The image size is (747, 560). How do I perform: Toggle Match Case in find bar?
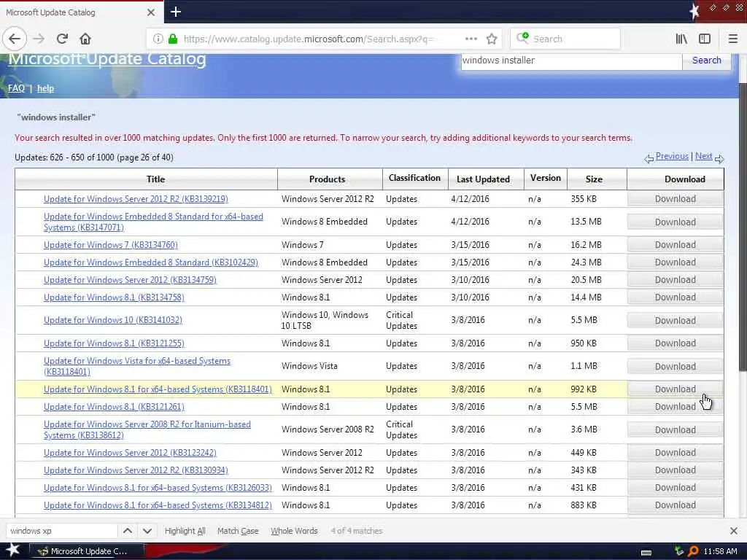coord(238,531)
